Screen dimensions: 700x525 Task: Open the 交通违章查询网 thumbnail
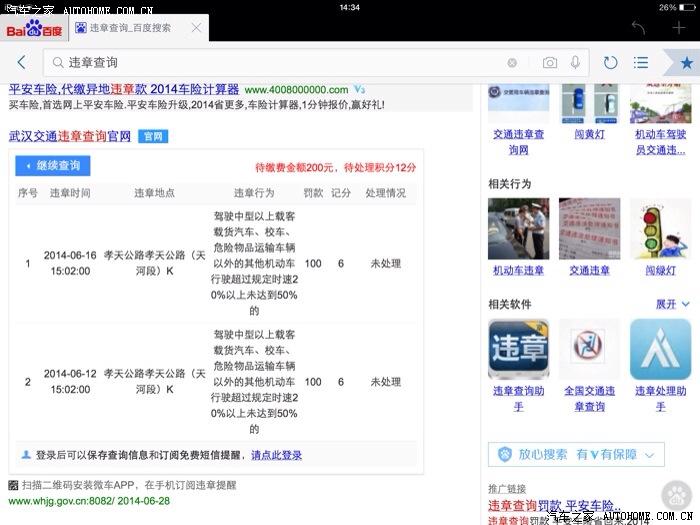[x=518, y=104]
